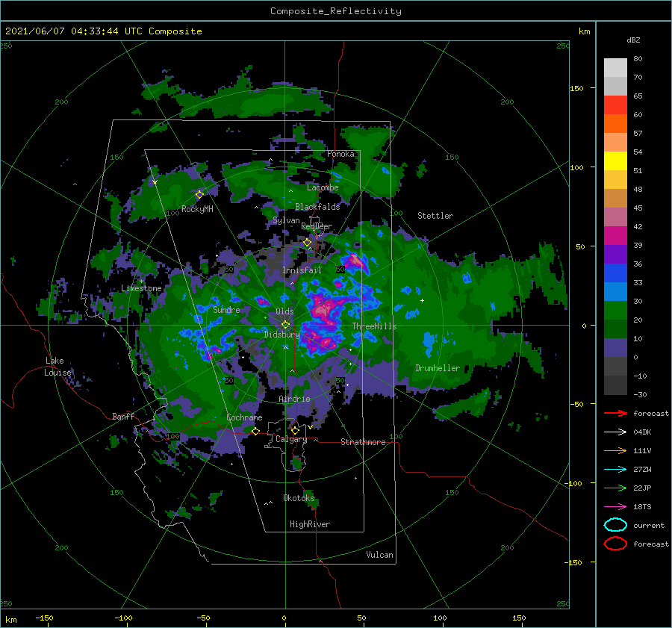
Task: Click the Airdrie city label
Action: [294, 399]
